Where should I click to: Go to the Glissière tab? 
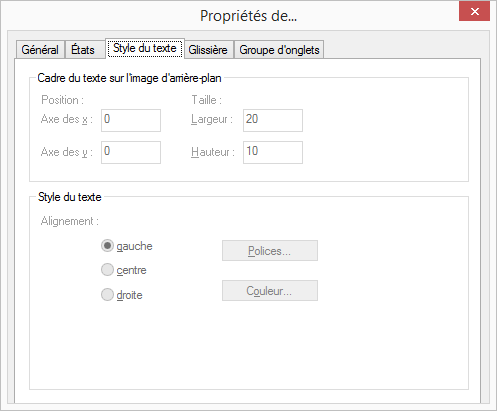[x=209, y=50]
